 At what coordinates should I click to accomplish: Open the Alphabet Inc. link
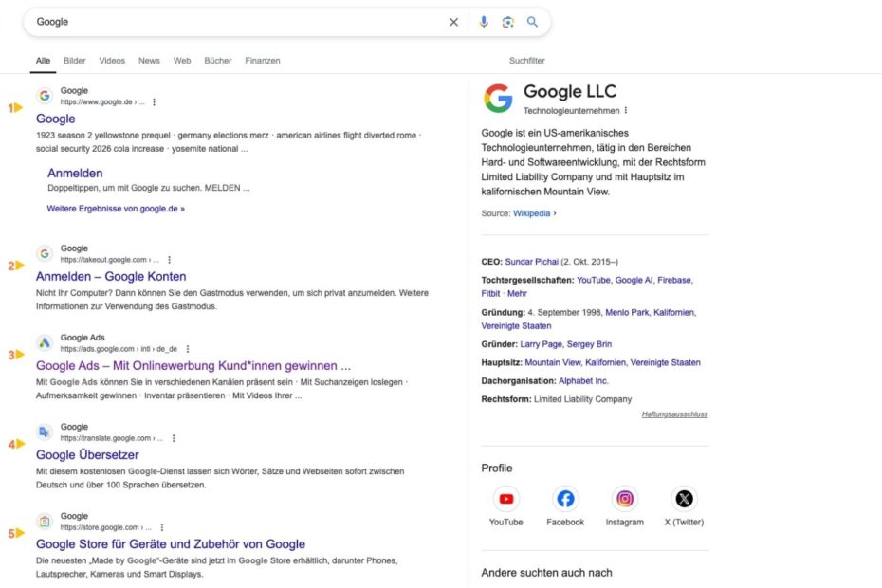click(x=583, y=381)
